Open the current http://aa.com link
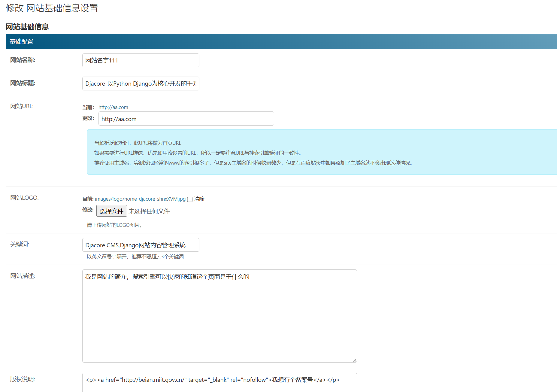557x392 pixels. 113,107
